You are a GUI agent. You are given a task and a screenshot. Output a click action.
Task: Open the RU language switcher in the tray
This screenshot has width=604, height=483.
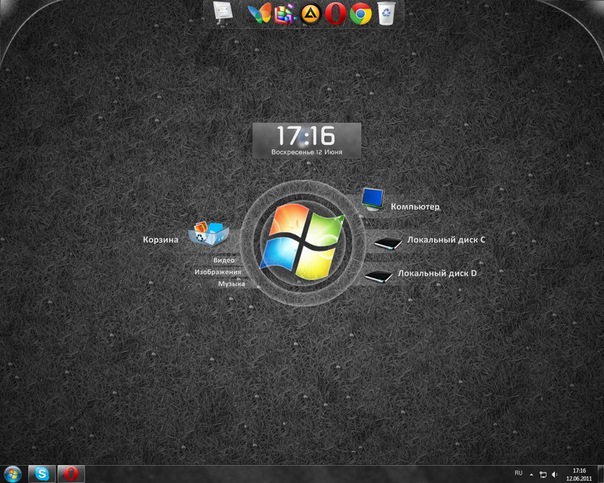(518, 471)
